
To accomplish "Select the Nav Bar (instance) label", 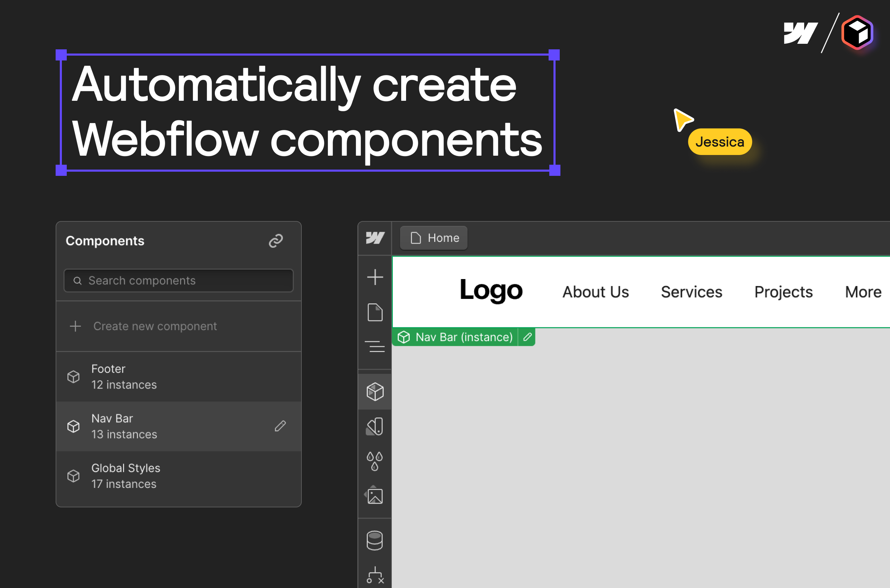I will click(464, 337).
